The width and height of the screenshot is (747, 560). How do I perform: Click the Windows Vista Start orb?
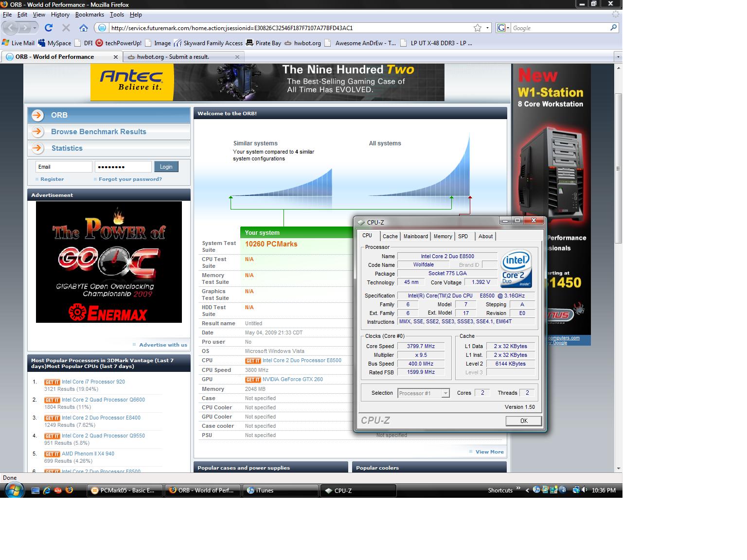point(13,490)
